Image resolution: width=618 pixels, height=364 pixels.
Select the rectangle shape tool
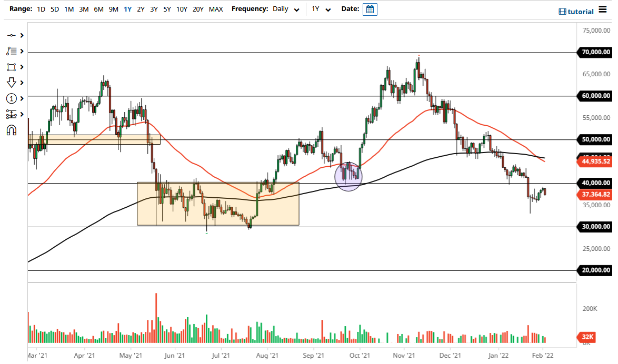tap(12, 67)
